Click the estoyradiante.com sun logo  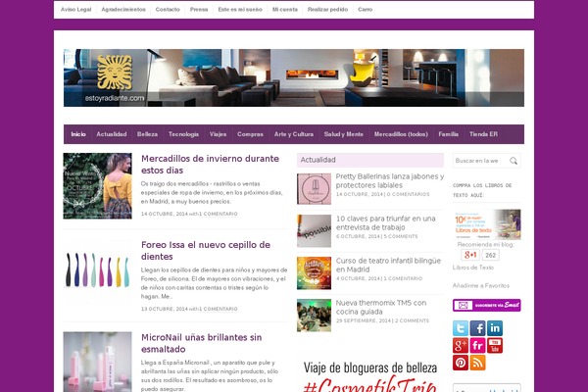click(x=115, y=73)
